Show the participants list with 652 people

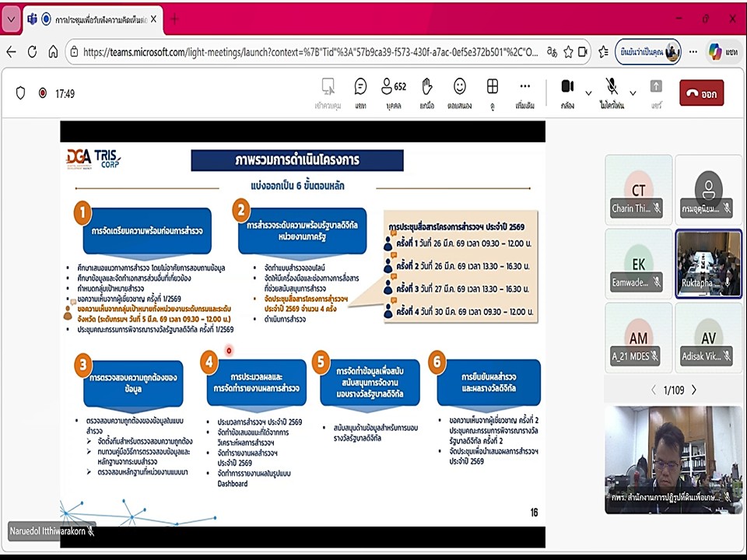click(x=393, y=92)
